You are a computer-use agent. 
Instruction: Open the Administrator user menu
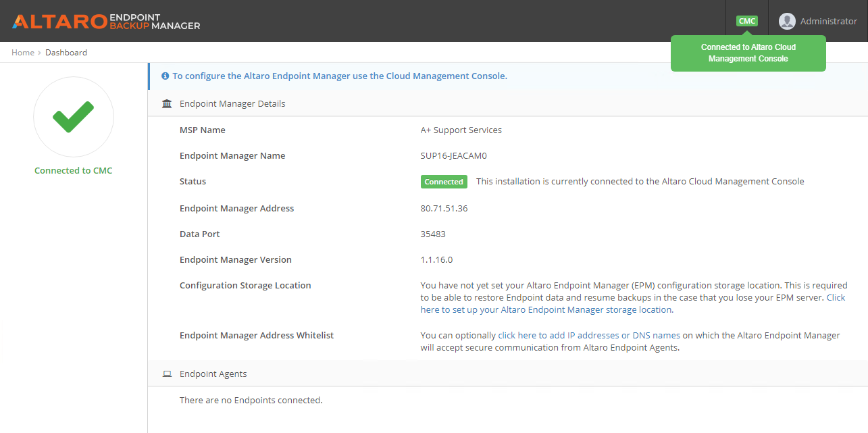point(818,21)
